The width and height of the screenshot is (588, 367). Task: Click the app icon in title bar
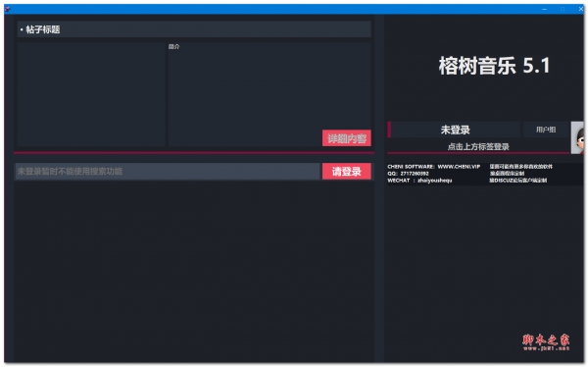pos(7,9)
